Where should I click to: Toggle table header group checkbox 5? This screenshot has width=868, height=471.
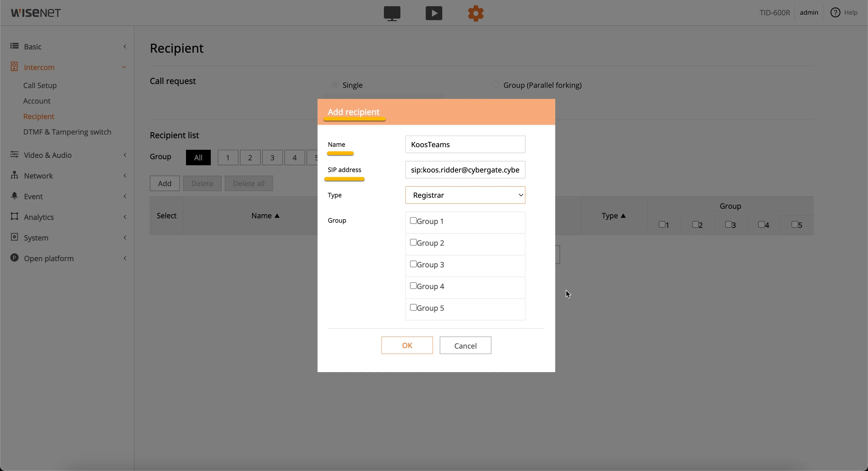click(x=795, y=224)
